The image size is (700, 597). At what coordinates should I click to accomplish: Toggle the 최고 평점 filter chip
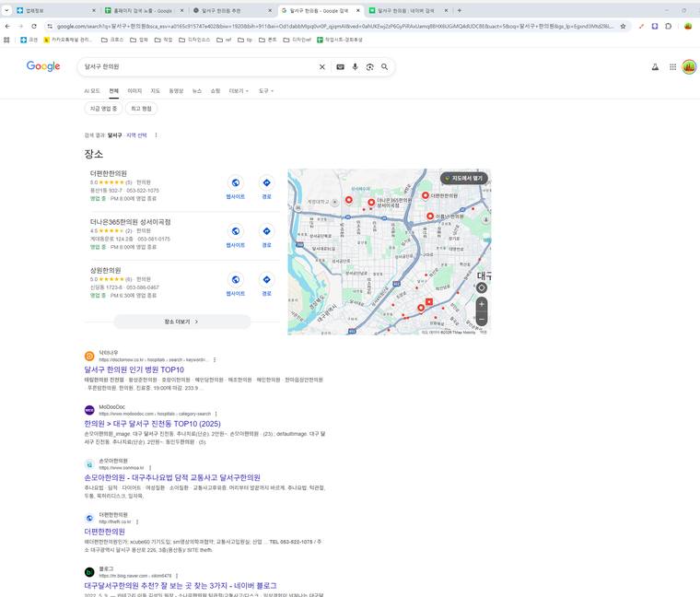pyautogui.click(x=141, y=109)
